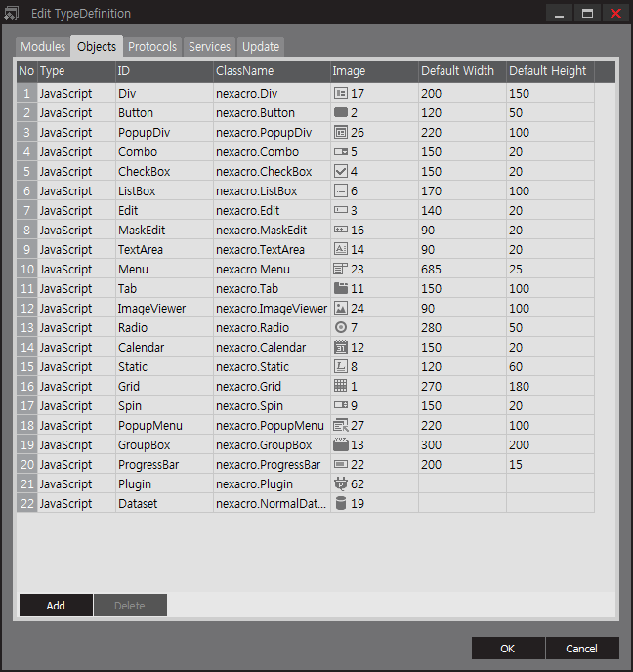633x672 pixels.
Task: Click the PopupMenu icon numbered 27
Action: tap(341, 425)
